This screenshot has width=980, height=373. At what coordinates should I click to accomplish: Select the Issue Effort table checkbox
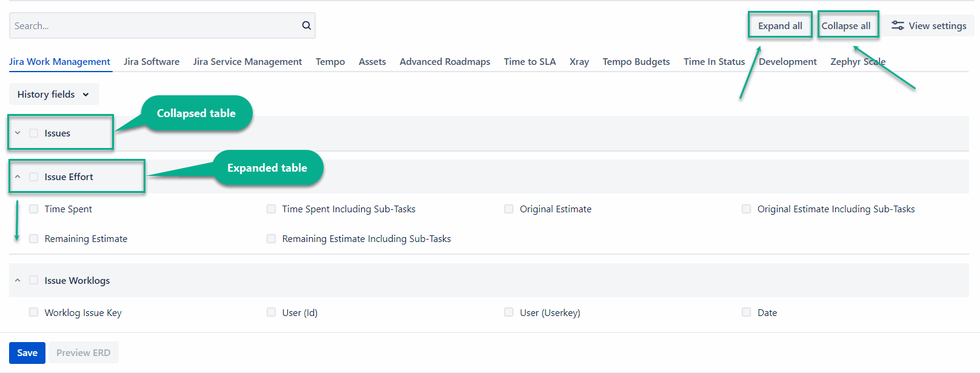tap(34, 176)
